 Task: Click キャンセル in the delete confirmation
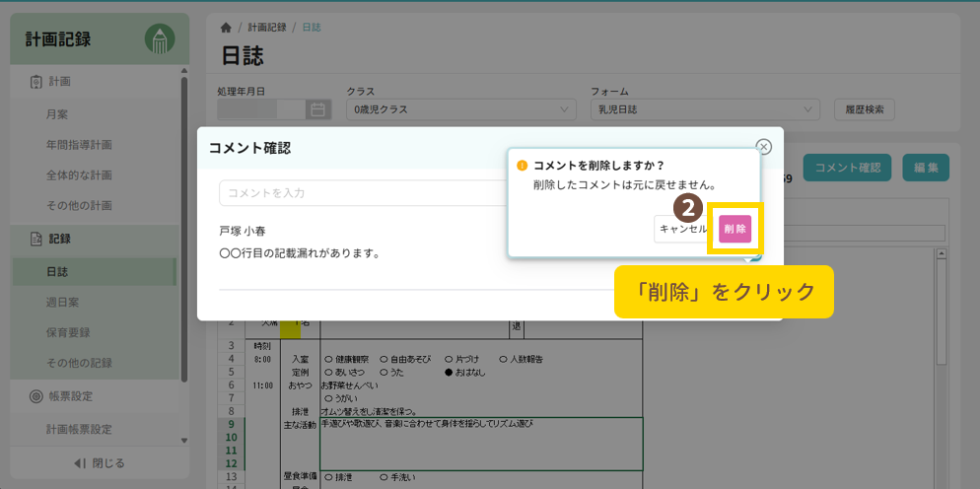[x=682, y=229]
